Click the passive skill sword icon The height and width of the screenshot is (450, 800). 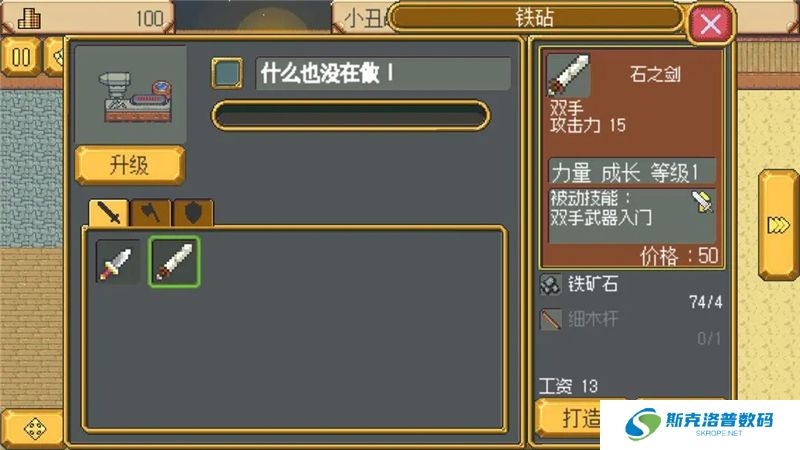703,202
